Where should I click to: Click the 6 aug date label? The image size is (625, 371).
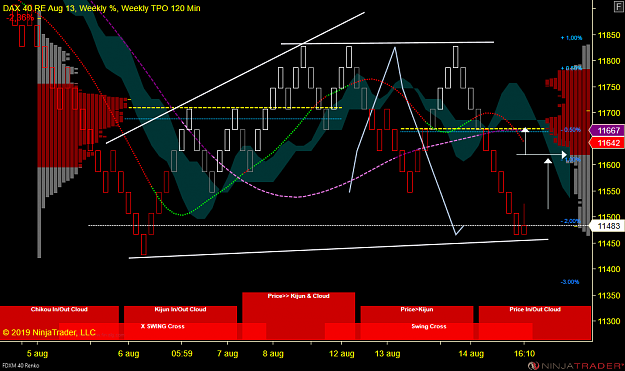128,353
